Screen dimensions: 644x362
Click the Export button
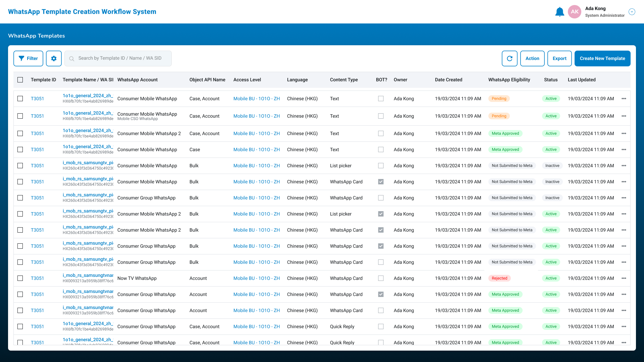tap(559, 58)
